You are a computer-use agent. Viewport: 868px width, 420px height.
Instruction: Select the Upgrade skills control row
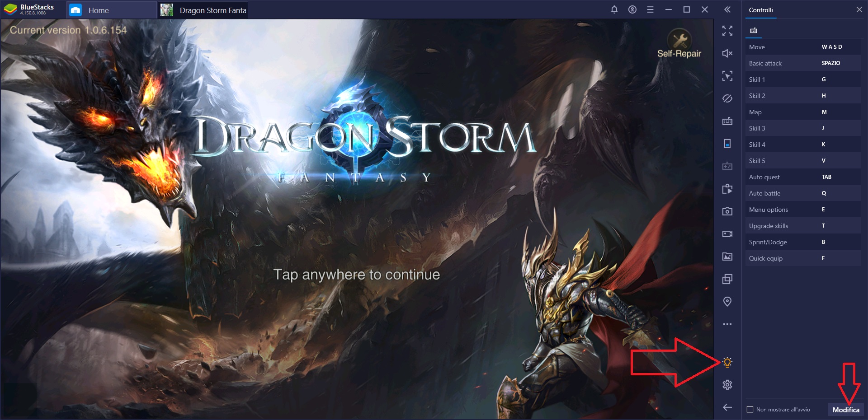point(803,226)
